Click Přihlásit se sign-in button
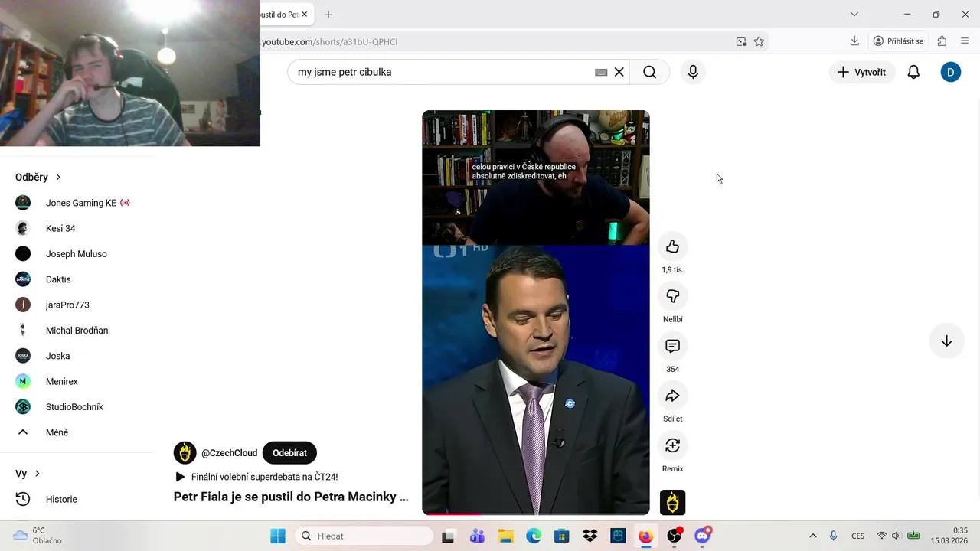Screen dimensions: 980x551 tap(899, 41)
